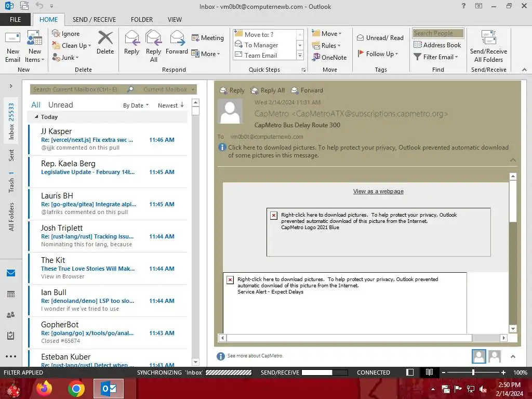Open the Filter Email dropdown
This screenshot has width=532, height=399.
(x=436, y=57)
